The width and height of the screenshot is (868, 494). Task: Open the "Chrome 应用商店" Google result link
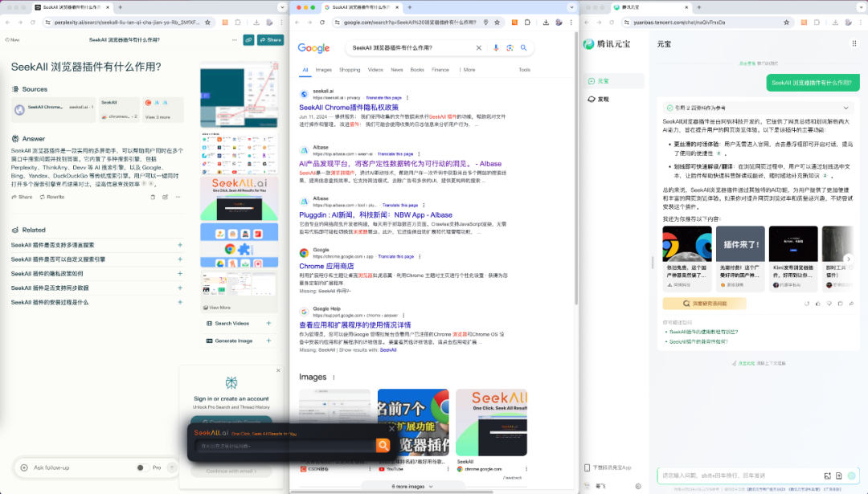pos(326,267)
